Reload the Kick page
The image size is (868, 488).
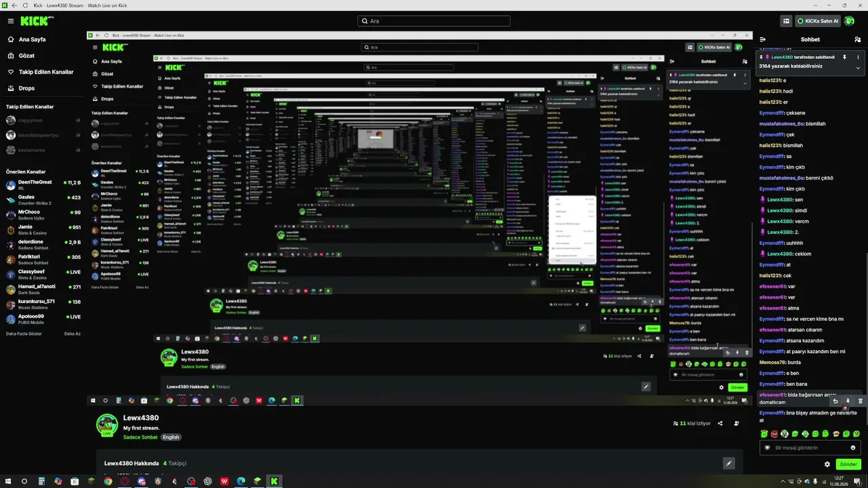click(x=26, y=5)
